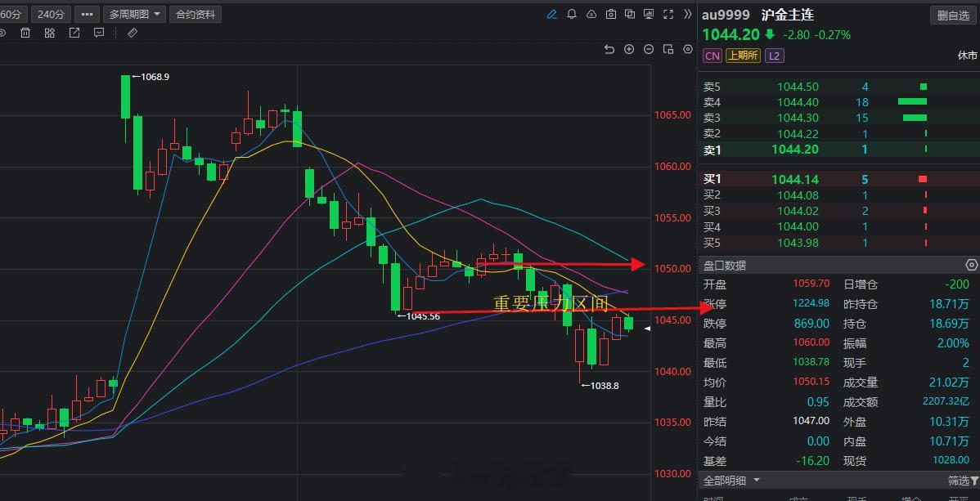The height and width of the screenshot is (501, 980).
Task: Expand the 全部明细 dropdown
Action: click(731, 481)
